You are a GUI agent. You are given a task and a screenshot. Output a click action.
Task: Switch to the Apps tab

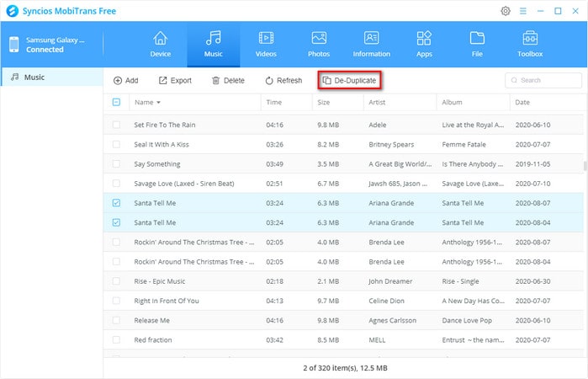[424, 45]
